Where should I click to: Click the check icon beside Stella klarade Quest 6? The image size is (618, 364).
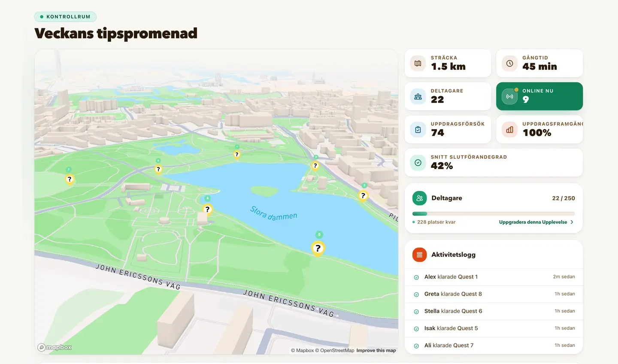pyautogui.click(x=416, y=312)
